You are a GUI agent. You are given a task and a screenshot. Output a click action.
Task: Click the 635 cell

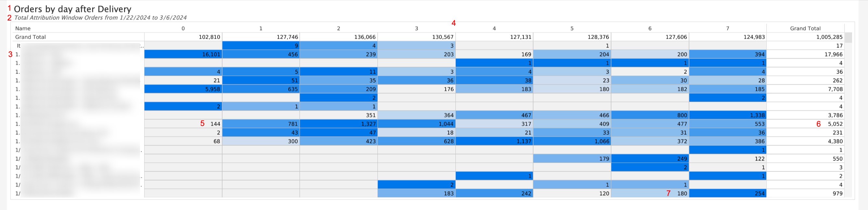point(261,89)
